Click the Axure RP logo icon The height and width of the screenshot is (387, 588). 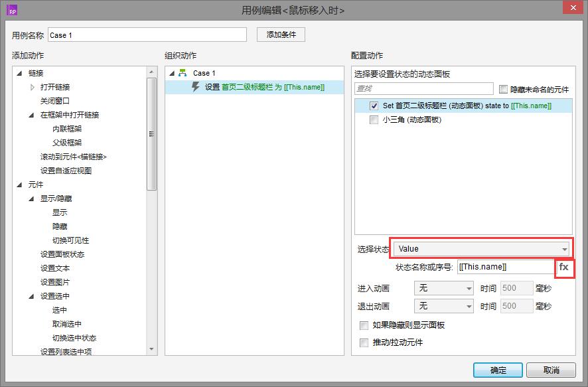[x=12, y=11]
